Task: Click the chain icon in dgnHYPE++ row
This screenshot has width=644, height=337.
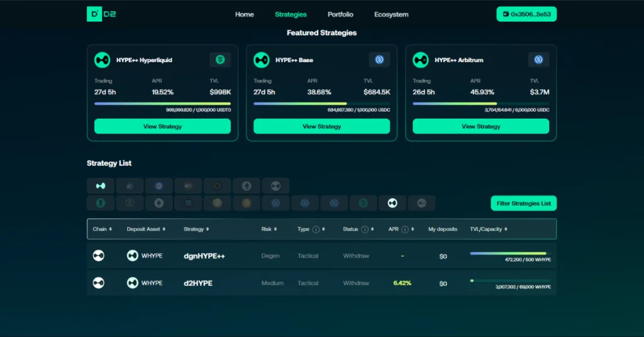Action: click(99, 256)
